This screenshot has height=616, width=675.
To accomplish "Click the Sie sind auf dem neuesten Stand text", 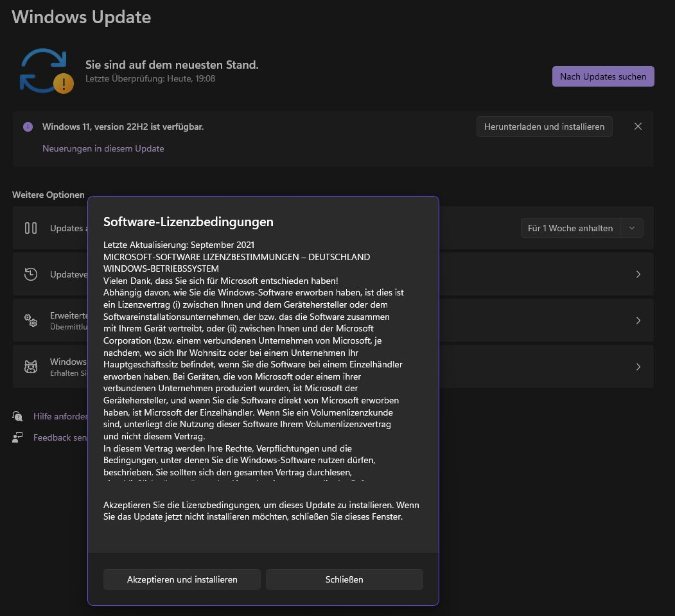I will 171,65.
